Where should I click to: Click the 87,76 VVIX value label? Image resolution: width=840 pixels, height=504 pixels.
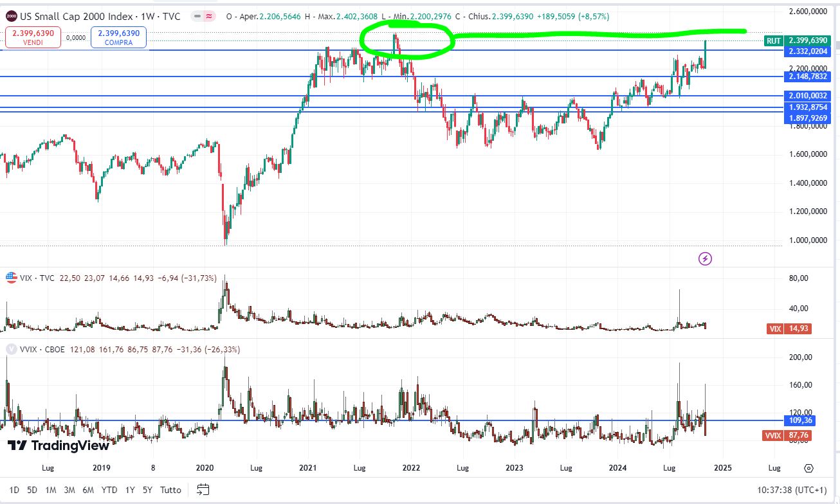point(798,436)
